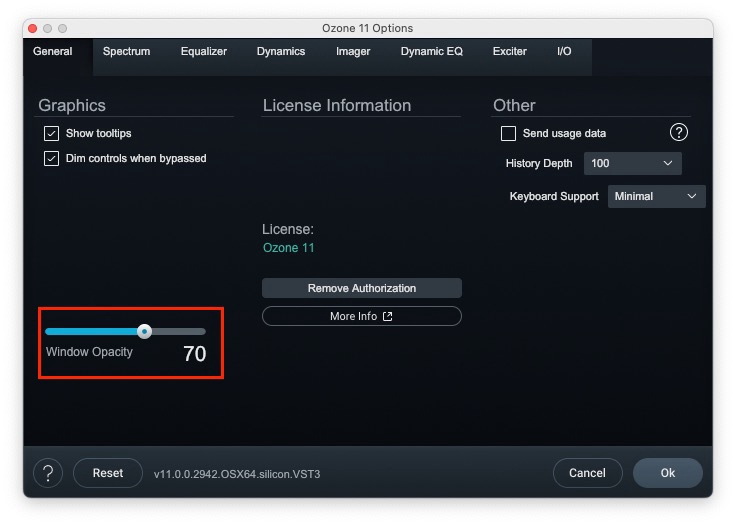
Task: Cancel the options dialog
Action: (x=587, y=473)
